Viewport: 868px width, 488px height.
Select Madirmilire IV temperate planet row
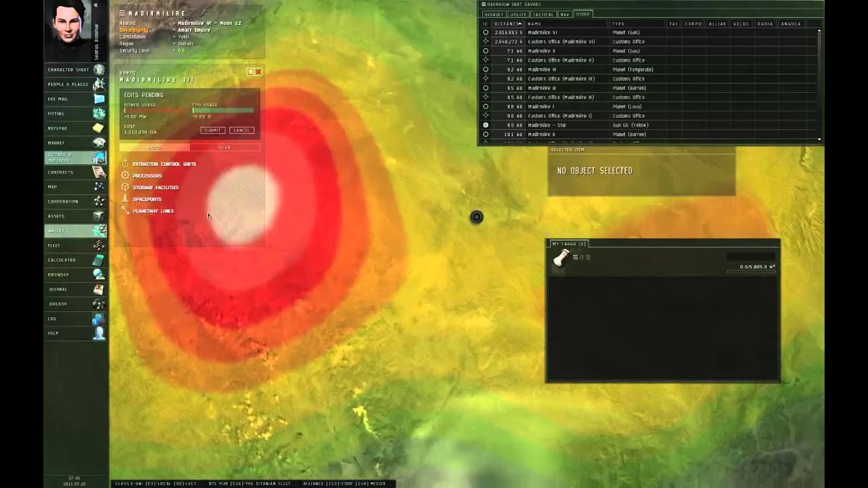(x=649, y=69)
